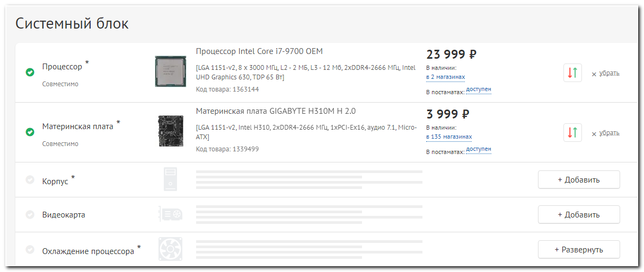Click the placeholder case icon in Корпус row
This screenshot has width=644, height=272.
point(170,179)
